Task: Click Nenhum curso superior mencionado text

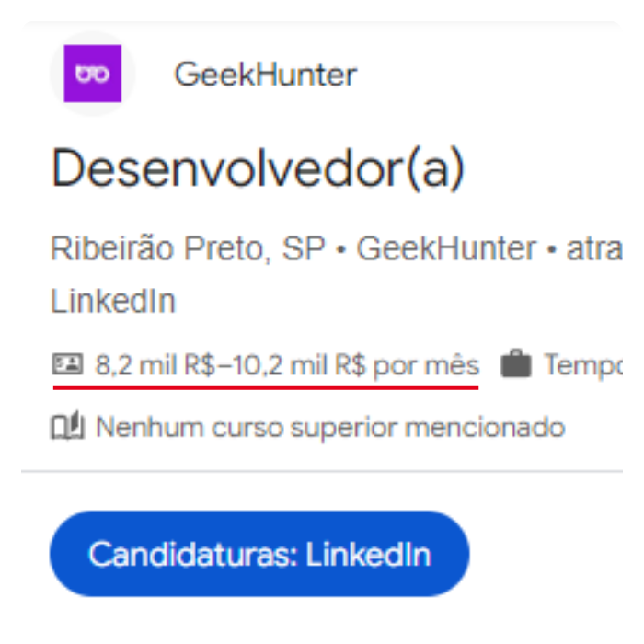Action: [x=330, y=428]
